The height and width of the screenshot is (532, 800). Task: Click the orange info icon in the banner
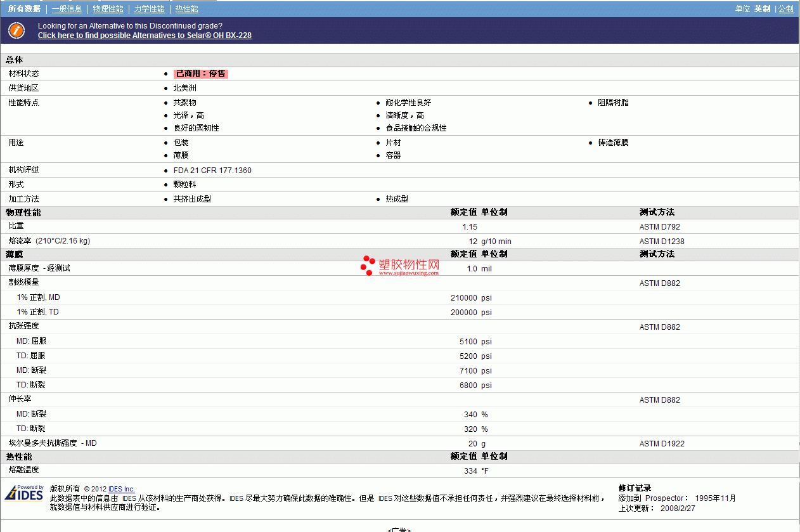coord(17,30)
